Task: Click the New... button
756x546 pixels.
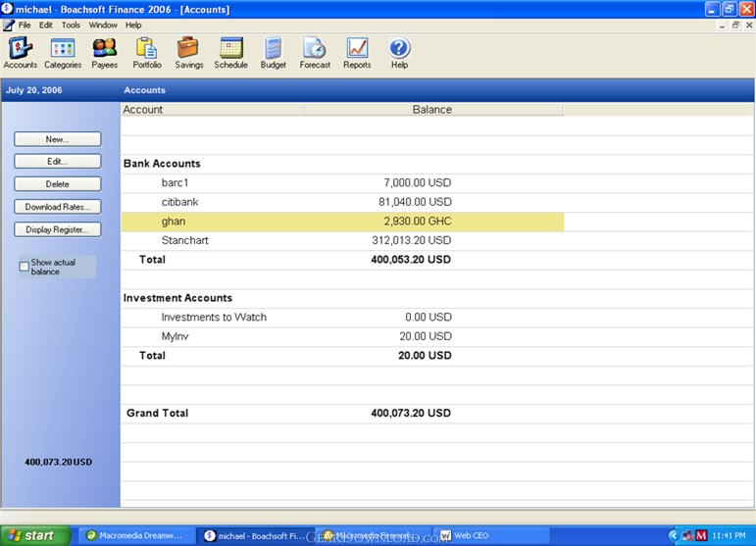Action: (x=58, y=139)
